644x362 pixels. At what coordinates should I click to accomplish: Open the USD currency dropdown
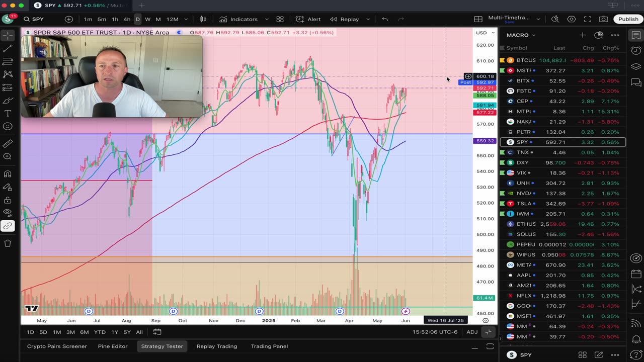point(485,33)
